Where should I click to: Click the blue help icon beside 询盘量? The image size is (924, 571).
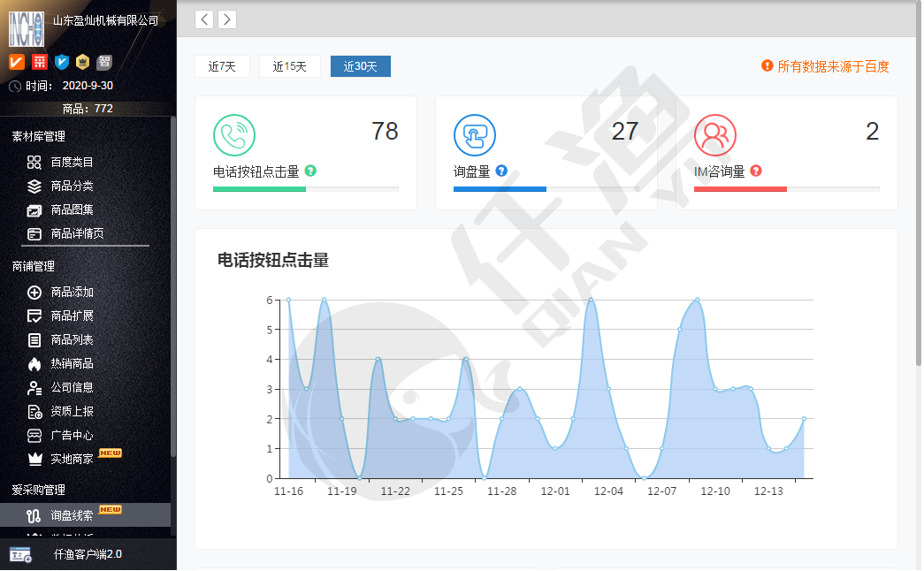click(x=501, y=171)
